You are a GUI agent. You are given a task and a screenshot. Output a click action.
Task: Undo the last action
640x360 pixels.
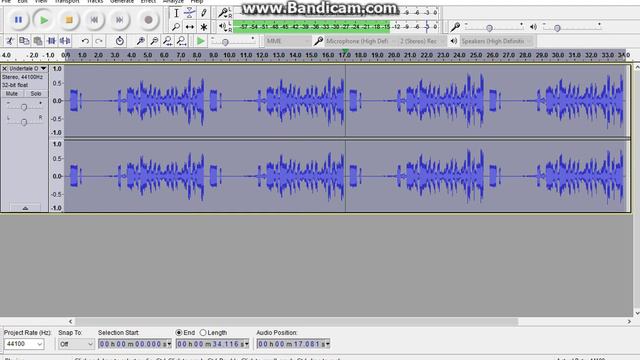tap(85, 41)
